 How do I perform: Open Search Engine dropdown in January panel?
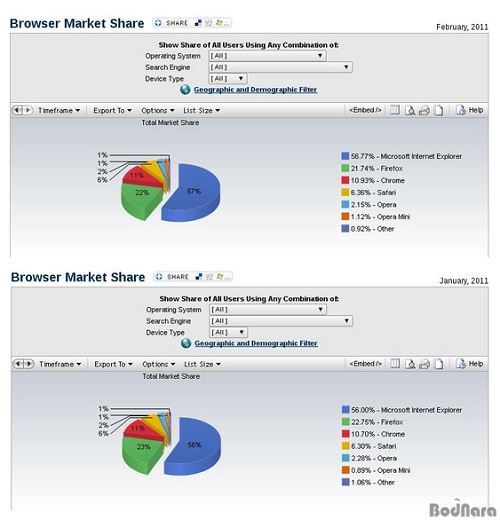[x=281, y=321]
